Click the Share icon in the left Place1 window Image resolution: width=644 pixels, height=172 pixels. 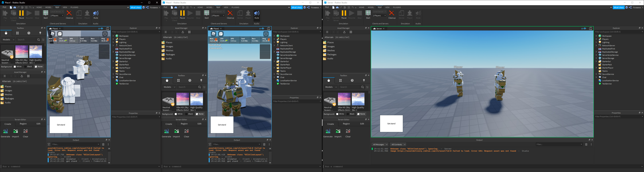click(x=147, y=8)
